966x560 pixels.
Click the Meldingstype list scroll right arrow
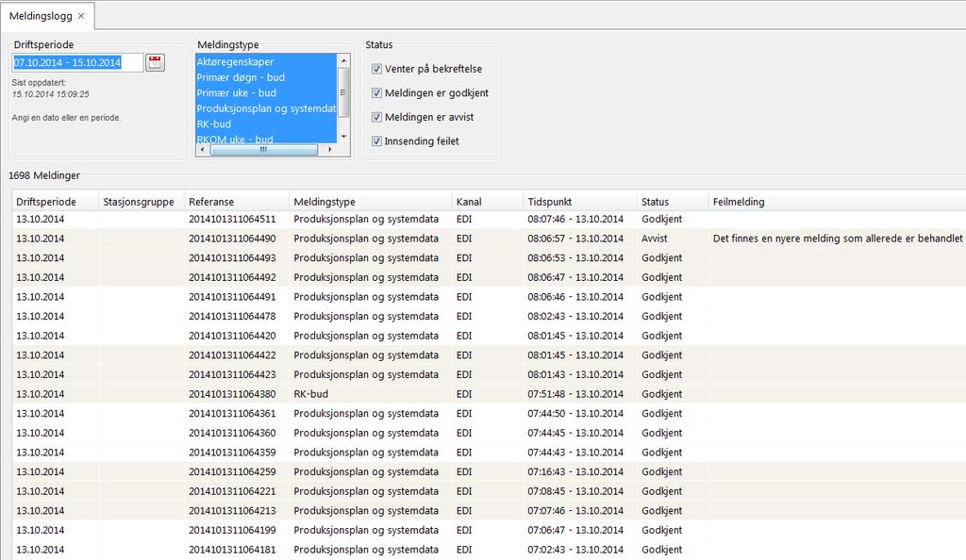(x=330, y=150)
